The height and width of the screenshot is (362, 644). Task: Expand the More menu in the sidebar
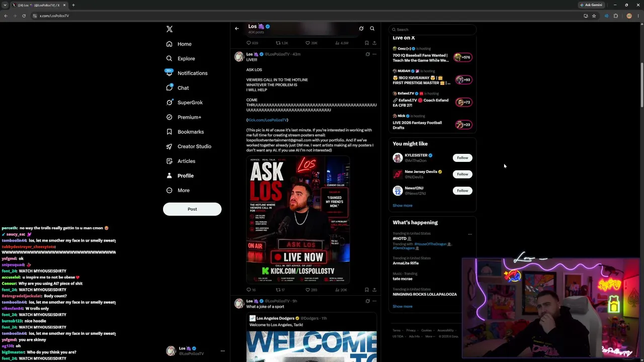[178, 190]
